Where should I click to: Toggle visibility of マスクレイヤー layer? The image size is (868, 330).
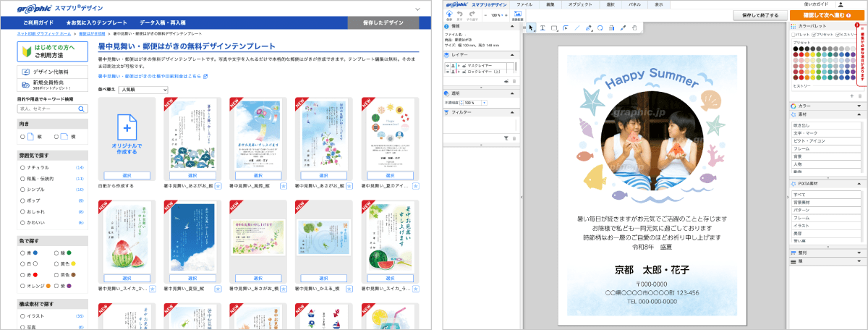coord(448,66)
